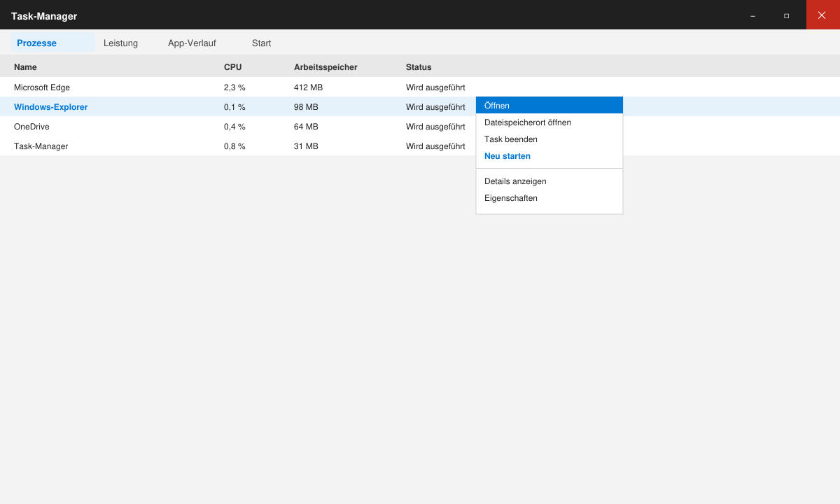Screen dimensions: 840x504
Task: Sort by the Name column header
Action: point(25,67)
